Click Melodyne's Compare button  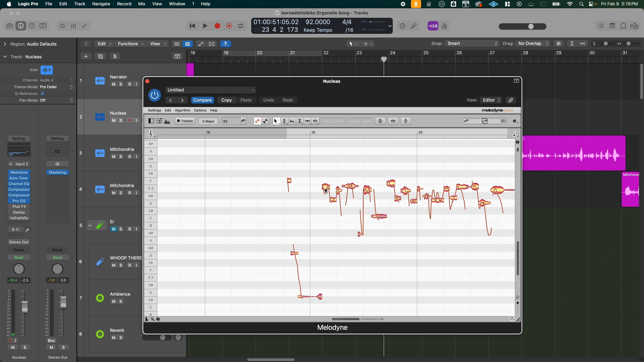(x=202, y=100)
